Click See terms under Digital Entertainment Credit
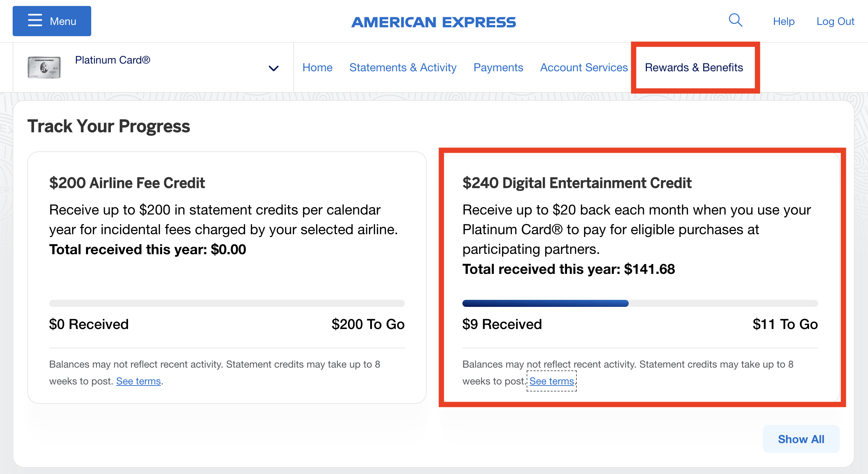 (x=552, y=381)
